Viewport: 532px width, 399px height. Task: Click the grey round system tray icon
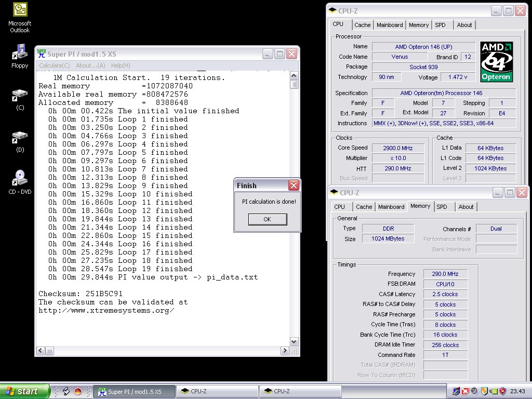tap(474, 391)
